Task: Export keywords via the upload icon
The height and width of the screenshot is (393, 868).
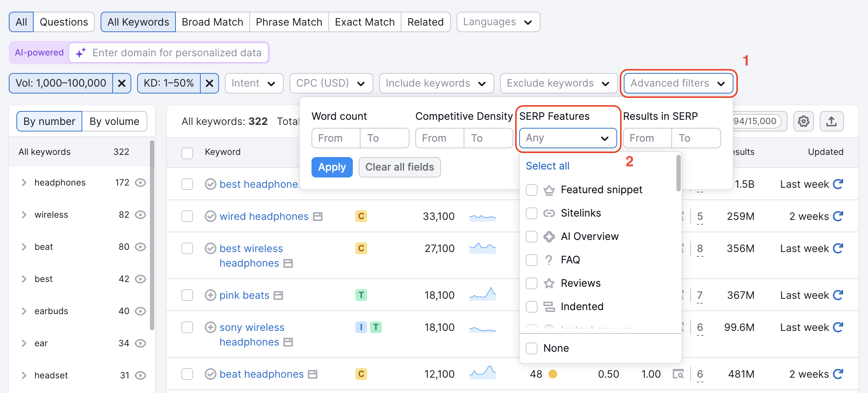Action: [831, 121]
